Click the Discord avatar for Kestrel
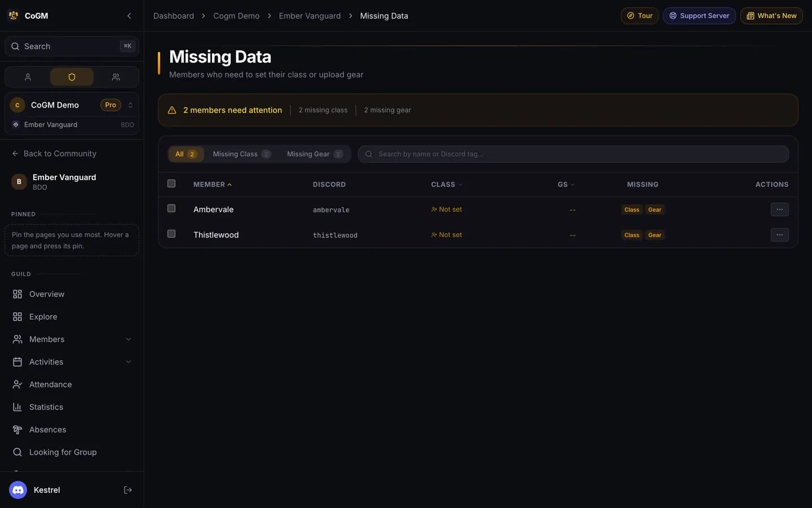Image resolution: width=812 pixels, height=508 pixels. click(x=18, y=490)
